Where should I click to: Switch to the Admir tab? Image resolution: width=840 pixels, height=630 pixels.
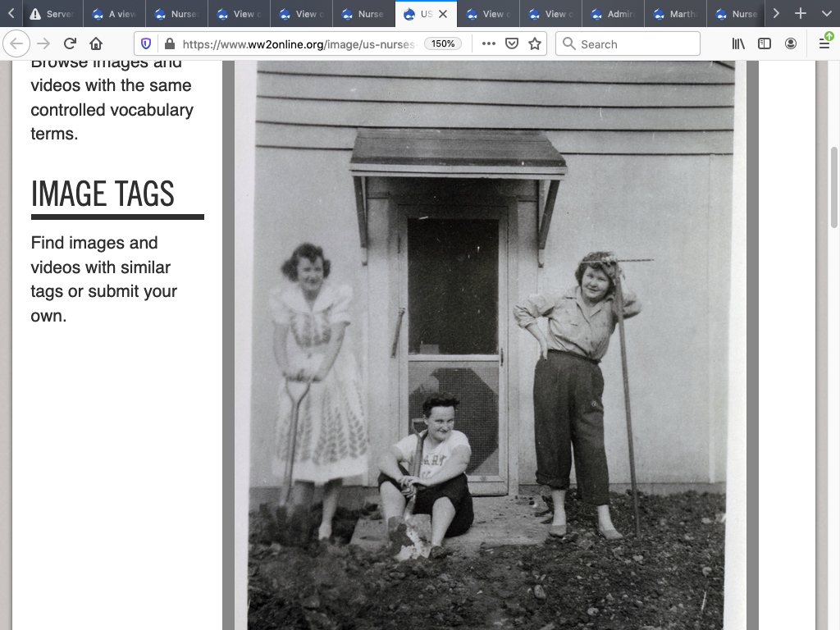coord(614,14)
